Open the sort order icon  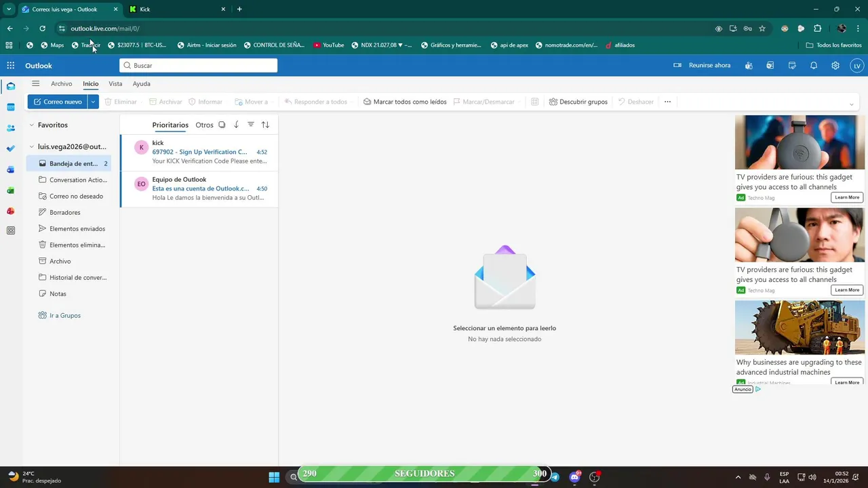[x=265, y=125]
